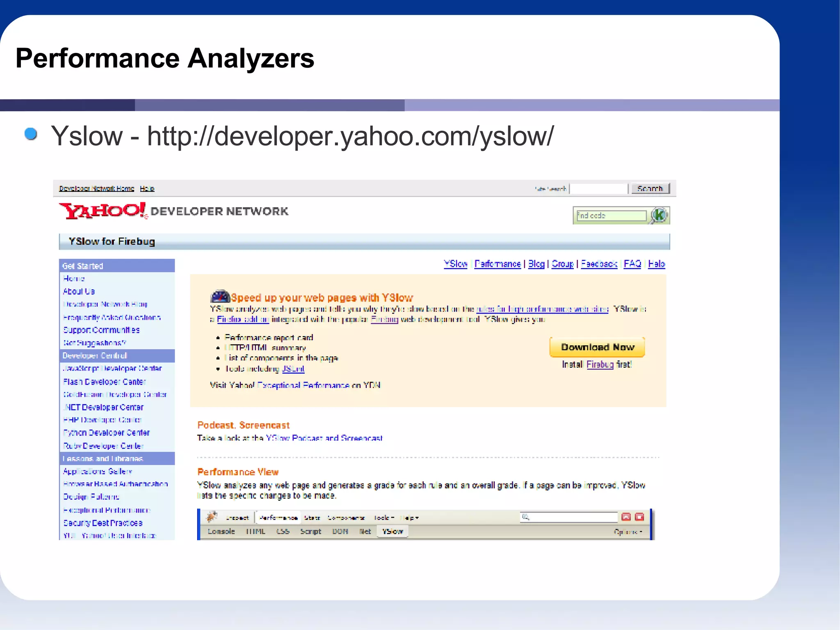
Task: Click the green find-code search icon
Action: 659,215
